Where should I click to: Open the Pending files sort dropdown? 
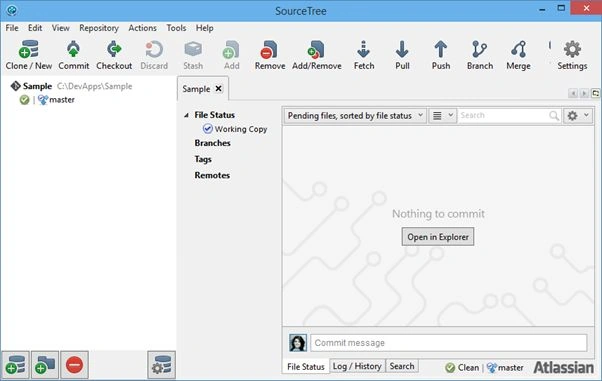(355, 116)
